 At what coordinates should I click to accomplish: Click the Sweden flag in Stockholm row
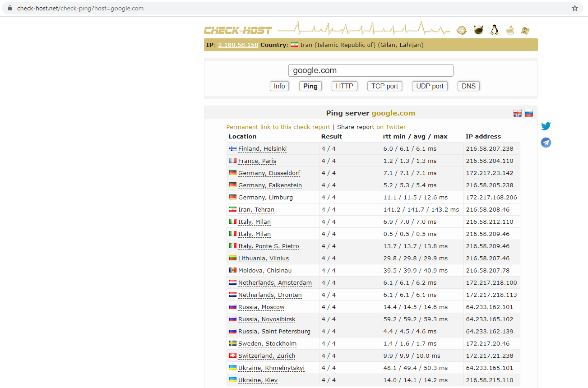click(x=233, y=343)
